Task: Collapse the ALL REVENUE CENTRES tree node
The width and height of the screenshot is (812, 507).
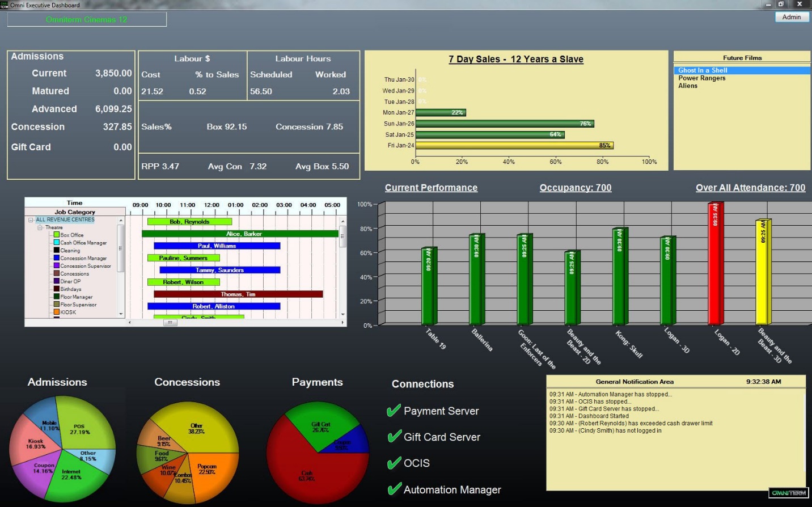Action: (30, 219)
